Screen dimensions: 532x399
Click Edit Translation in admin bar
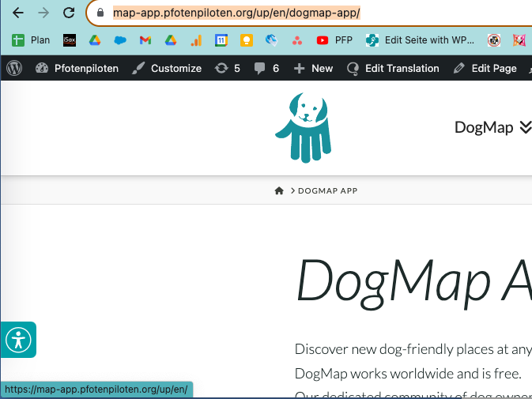click(x=393, y=68)
